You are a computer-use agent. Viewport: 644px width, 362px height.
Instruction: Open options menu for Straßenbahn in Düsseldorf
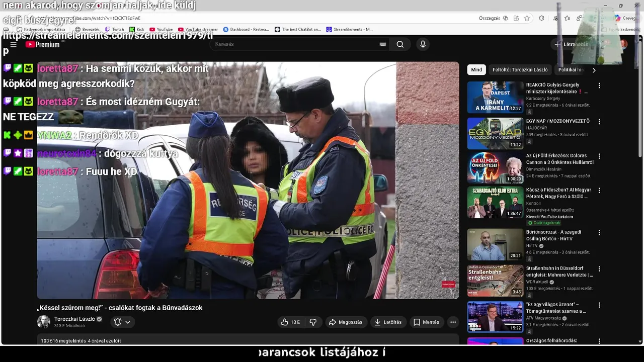(599, 269)
